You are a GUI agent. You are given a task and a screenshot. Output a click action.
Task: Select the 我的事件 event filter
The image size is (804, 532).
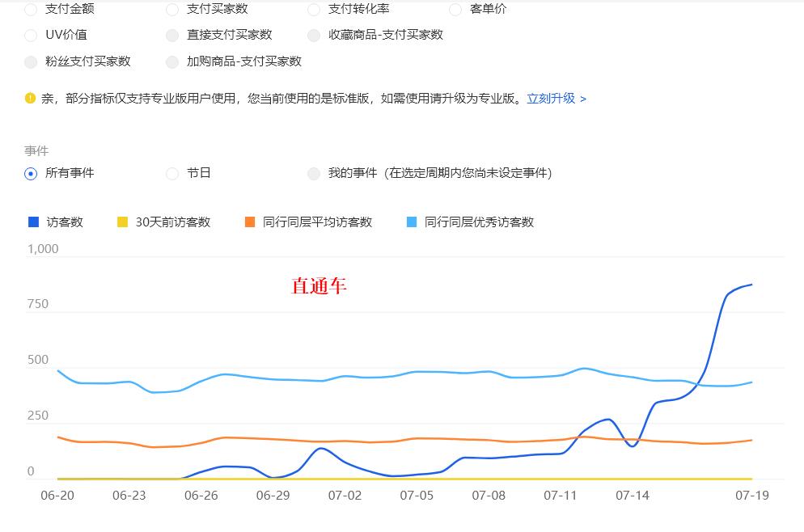coord(313,173)
